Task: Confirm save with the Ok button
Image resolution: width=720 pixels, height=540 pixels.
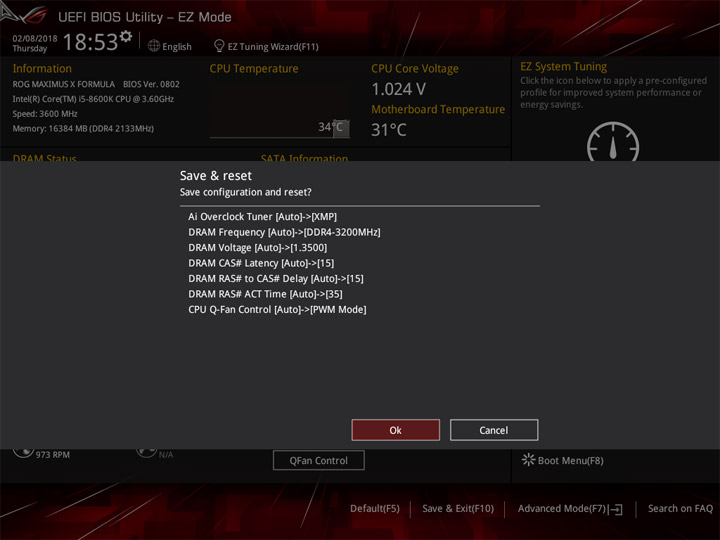Action: point(395,430)
